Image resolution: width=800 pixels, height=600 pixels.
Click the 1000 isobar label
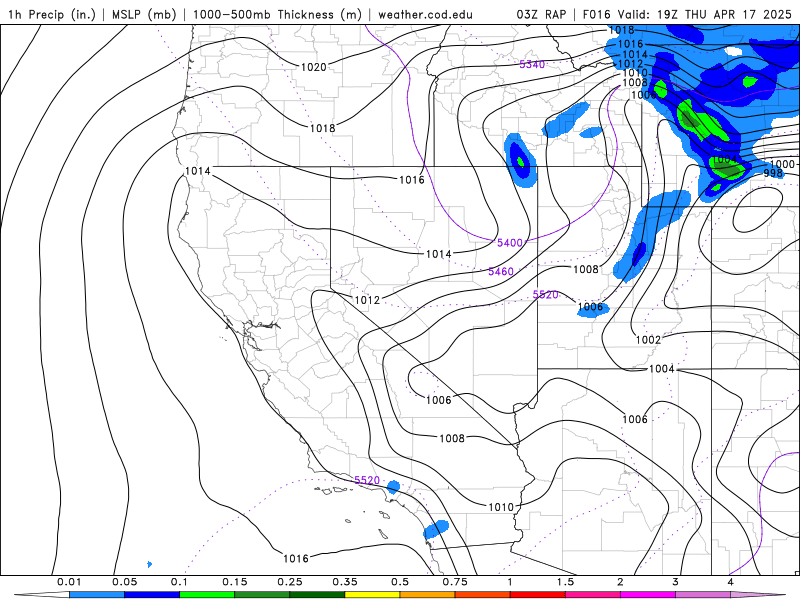(x=782, y=164)
